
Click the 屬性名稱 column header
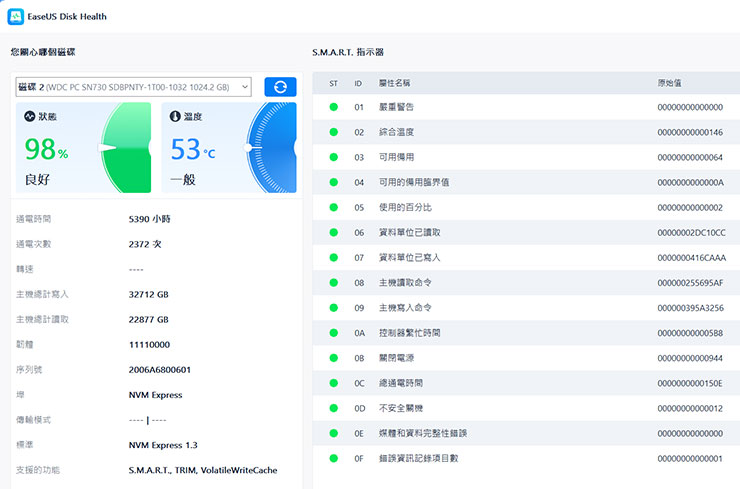click(395, 83)
